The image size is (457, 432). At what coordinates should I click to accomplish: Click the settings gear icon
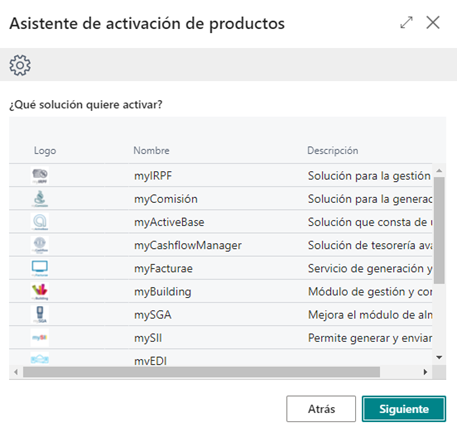tap(20, 65)
